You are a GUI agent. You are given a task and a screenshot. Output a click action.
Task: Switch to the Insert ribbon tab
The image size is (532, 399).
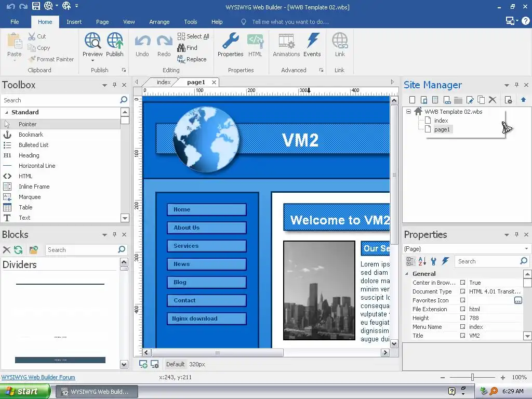74,22
